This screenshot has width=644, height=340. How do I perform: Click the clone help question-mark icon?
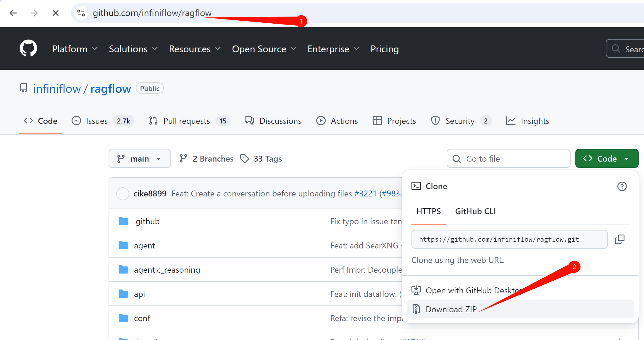[622, 186]
